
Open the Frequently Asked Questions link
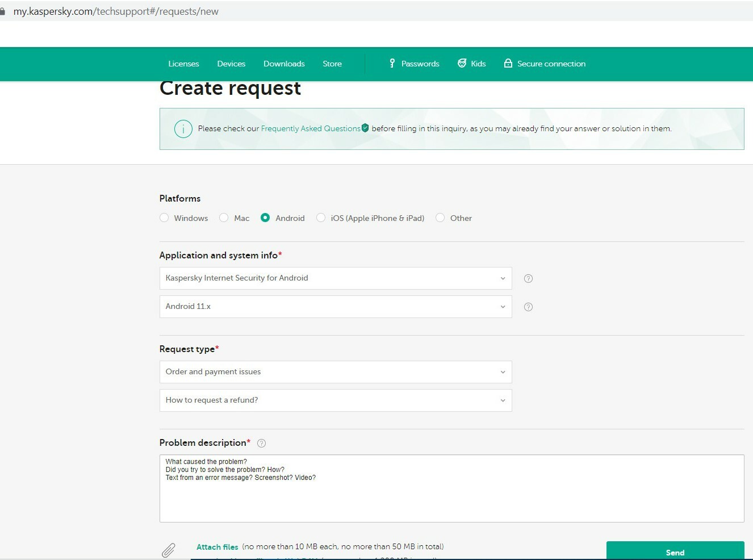311,128
